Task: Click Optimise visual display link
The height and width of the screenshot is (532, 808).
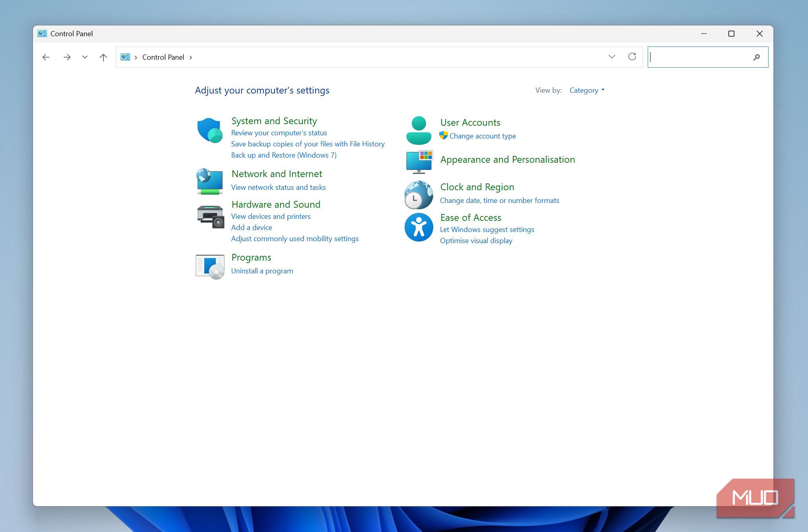Action: pos(476,241)
